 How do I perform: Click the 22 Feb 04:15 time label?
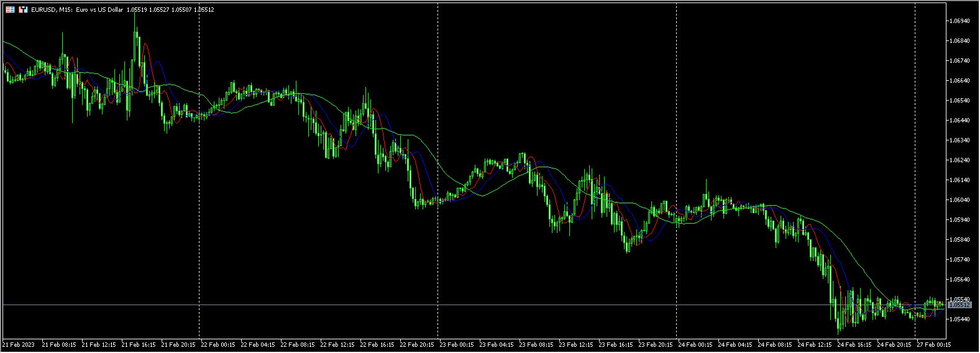258,344
